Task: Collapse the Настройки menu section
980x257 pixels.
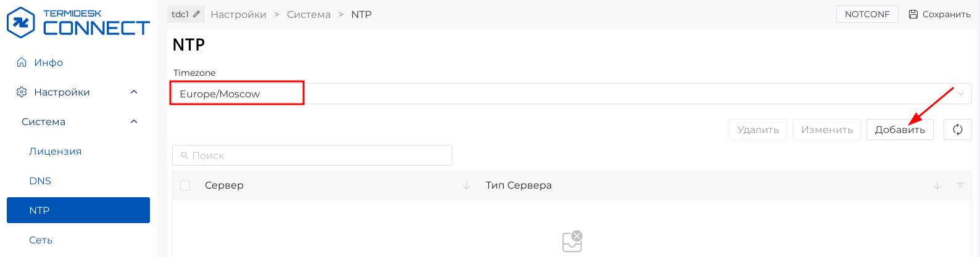Action: click(x=134, y=92)
